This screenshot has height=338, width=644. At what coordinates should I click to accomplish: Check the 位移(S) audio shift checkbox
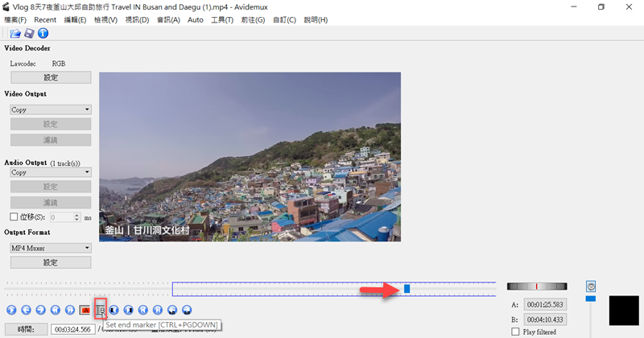point(13,217)
